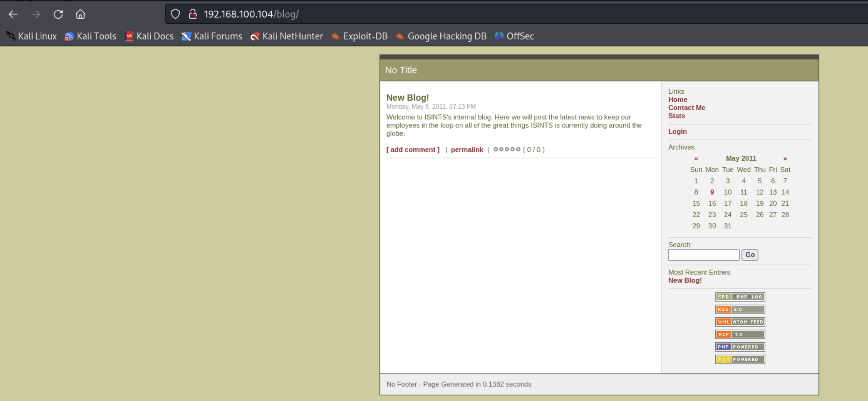The image size is (868, 401).
Task: Click the insecure connection padlock icon
Action: coord(193,14)
